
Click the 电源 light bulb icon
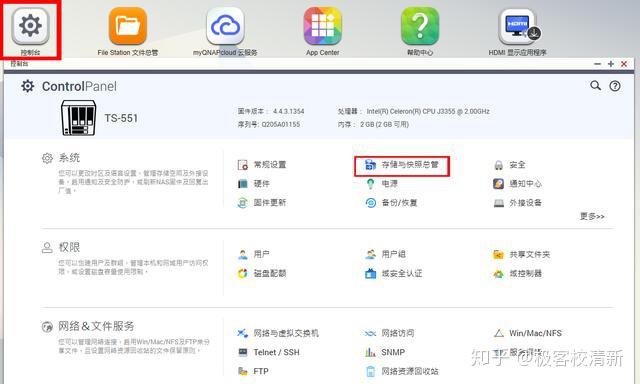(370, 184)
